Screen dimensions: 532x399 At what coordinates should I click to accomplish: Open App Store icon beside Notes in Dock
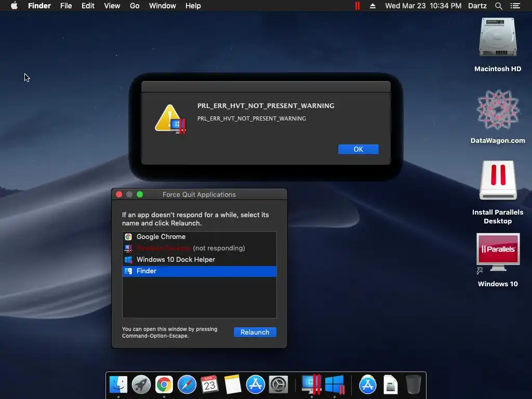pyautogui.click(x=255, y=384)
